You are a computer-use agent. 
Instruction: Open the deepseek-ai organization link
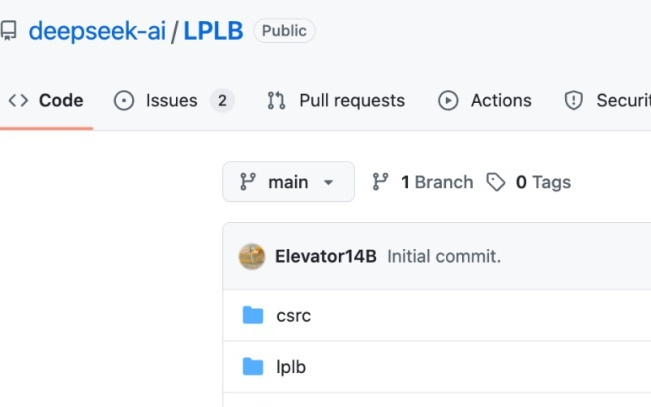[97, 31]
